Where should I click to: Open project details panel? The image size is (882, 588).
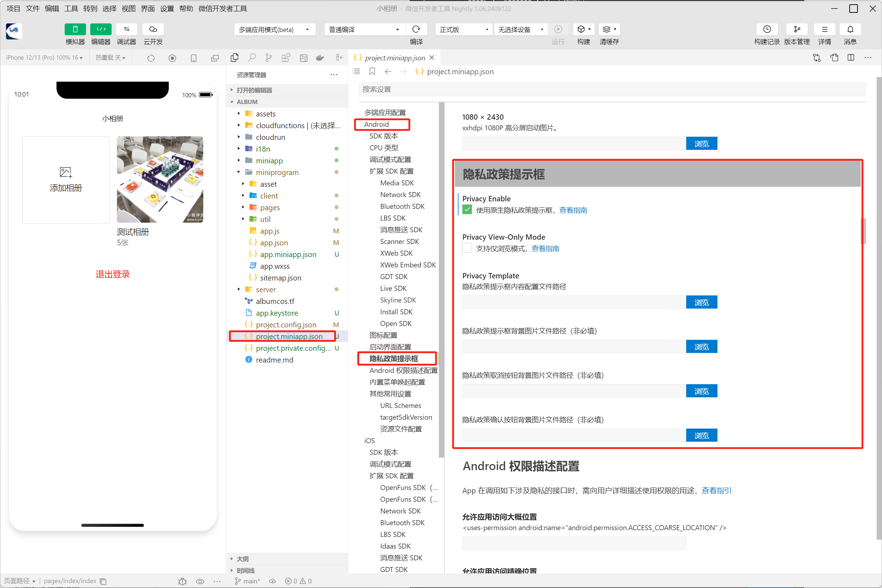click(x=824, y=29)
